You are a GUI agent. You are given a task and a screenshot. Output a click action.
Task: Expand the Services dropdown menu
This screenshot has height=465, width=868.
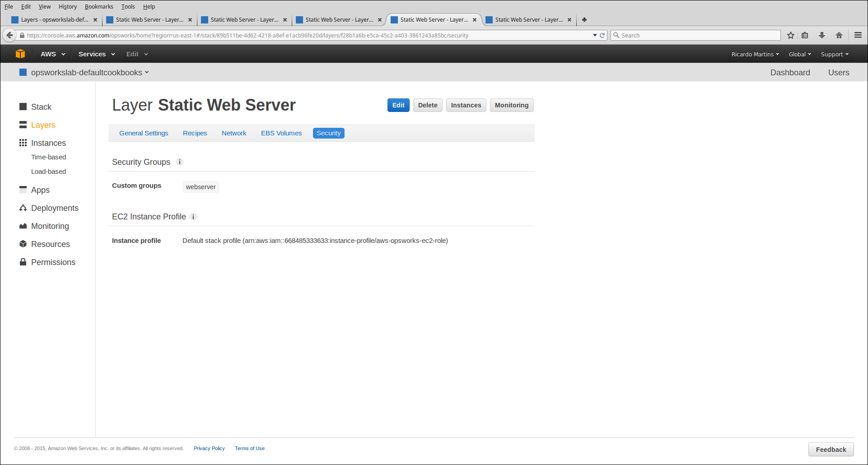(x=96, y=54)
